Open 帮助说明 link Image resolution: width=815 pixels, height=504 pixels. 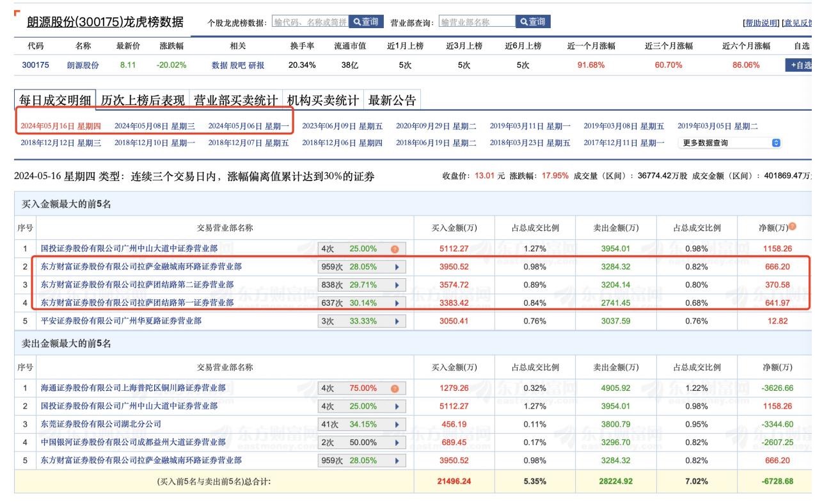[x=761, y=23]
